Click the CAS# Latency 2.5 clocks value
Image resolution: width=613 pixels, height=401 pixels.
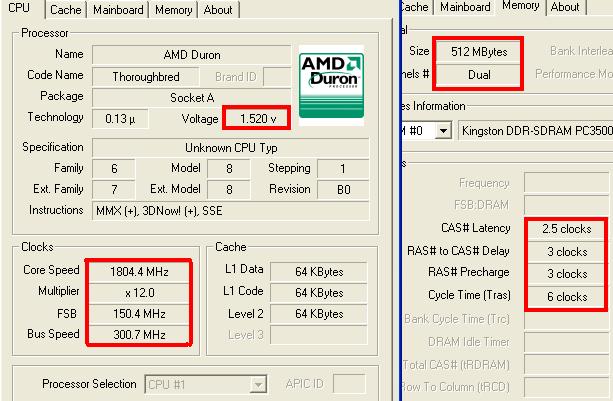pos(566,229)
